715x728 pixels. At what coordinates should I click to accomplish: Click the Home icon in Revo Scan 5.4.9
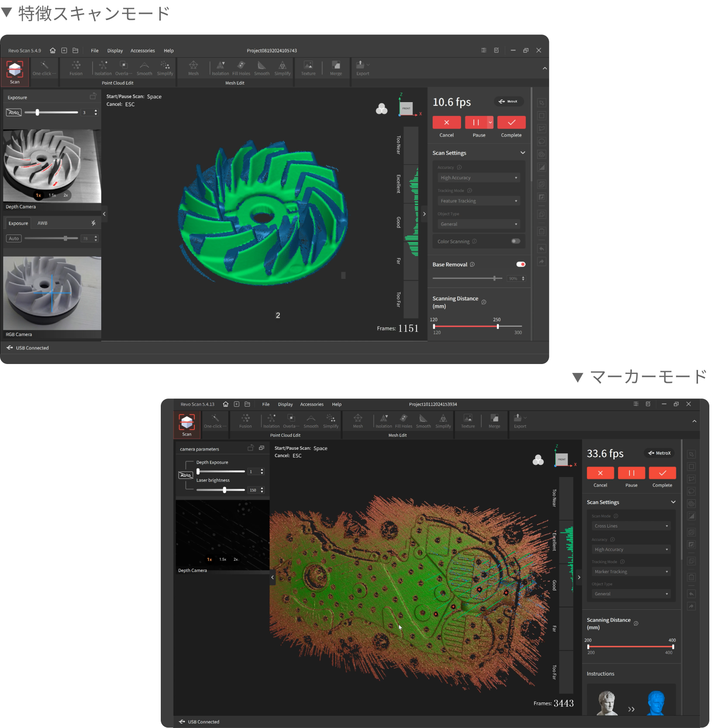[52, 51]
